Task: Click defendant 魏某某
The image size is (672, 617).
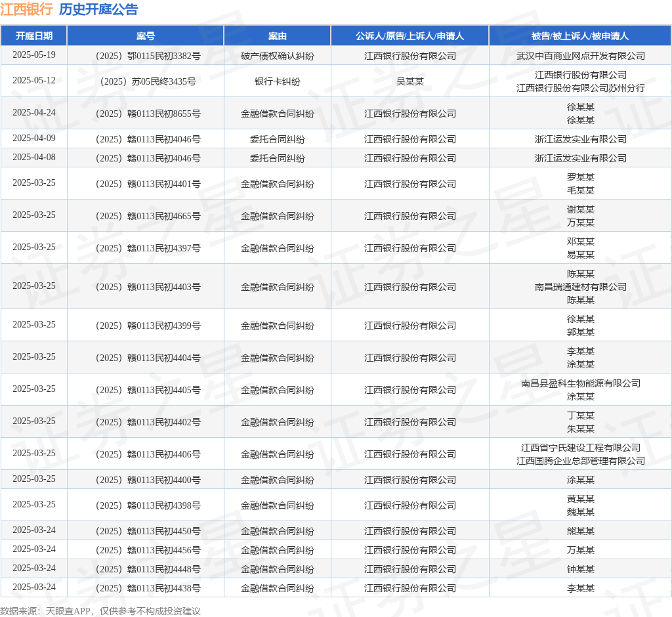Action: 580,512
